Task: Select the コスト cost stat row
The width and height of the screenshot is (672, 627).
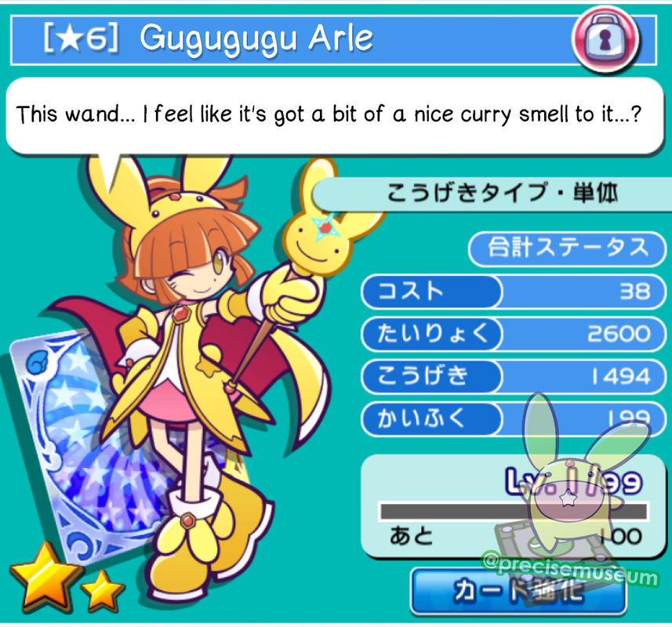Action: pos(514,292)
